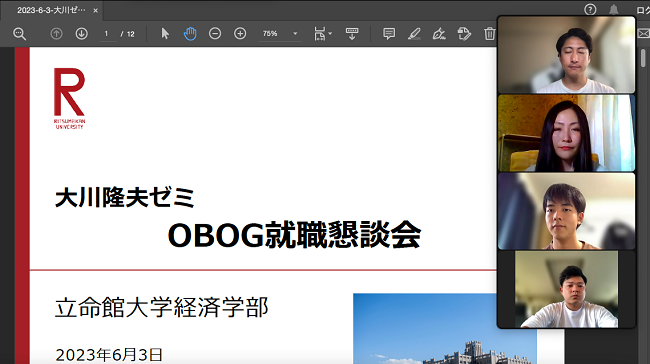Zoom in with the plus icon
Viewport: 650px width, 364px height.
pos(240,34)
